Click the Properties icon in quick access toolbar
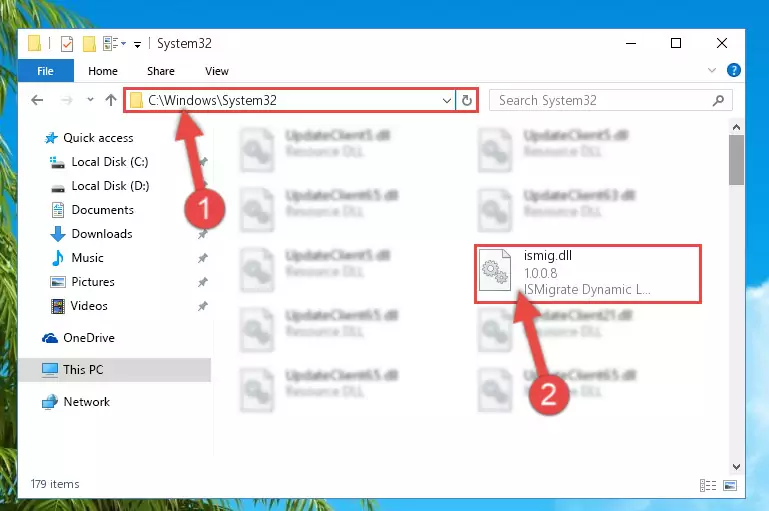The image size is (769, 511). [x=67, y=44]
